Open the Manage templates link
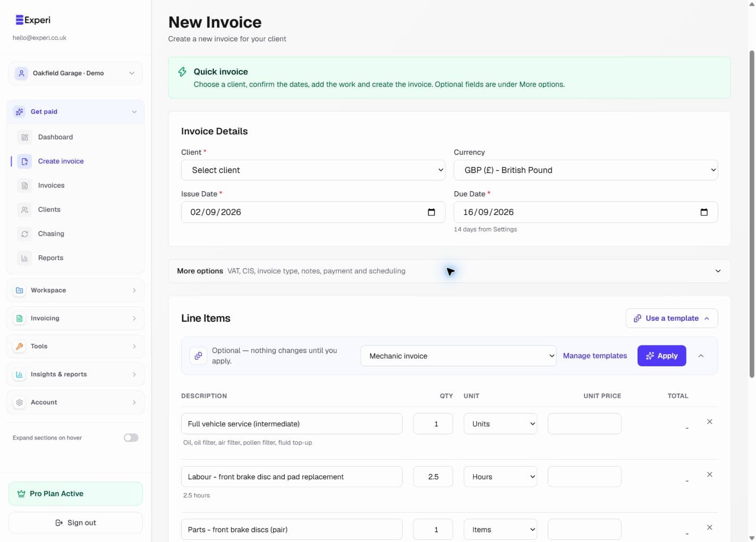This screenshot has height=542, width=756. pos(594,356)
